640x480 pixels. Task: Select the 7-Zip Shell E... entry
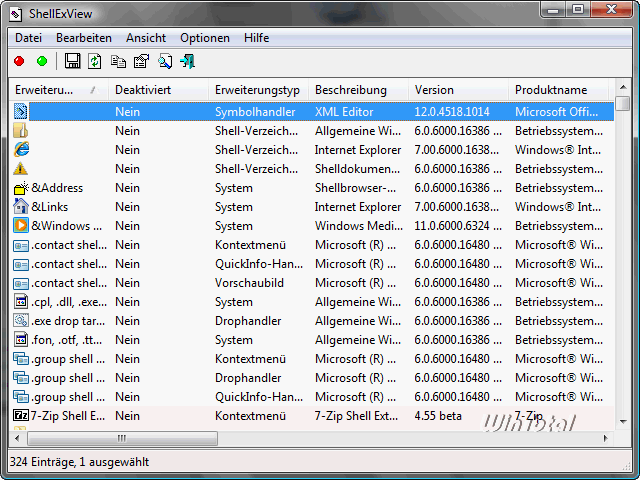click(67, 416)
